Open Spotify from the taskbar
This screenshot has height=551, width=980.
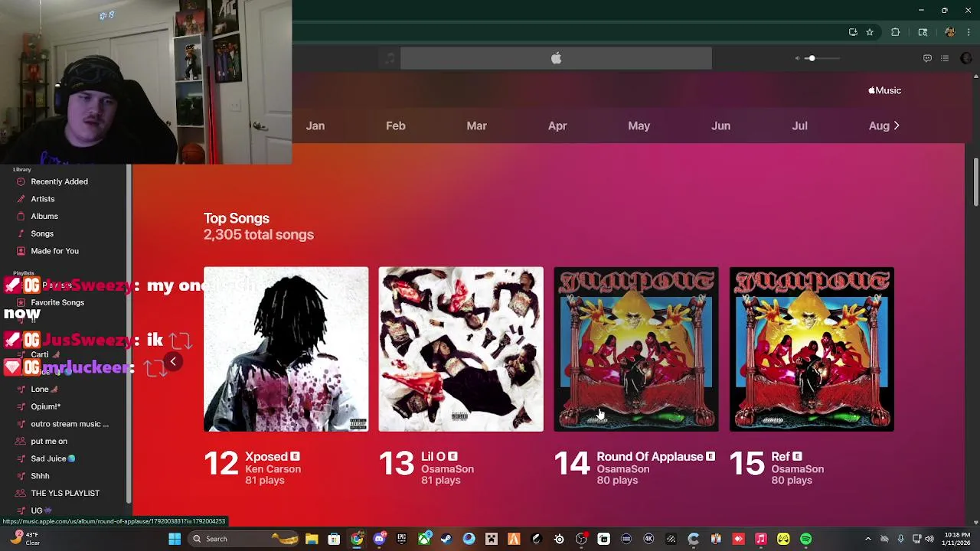[x=806, y=539]
